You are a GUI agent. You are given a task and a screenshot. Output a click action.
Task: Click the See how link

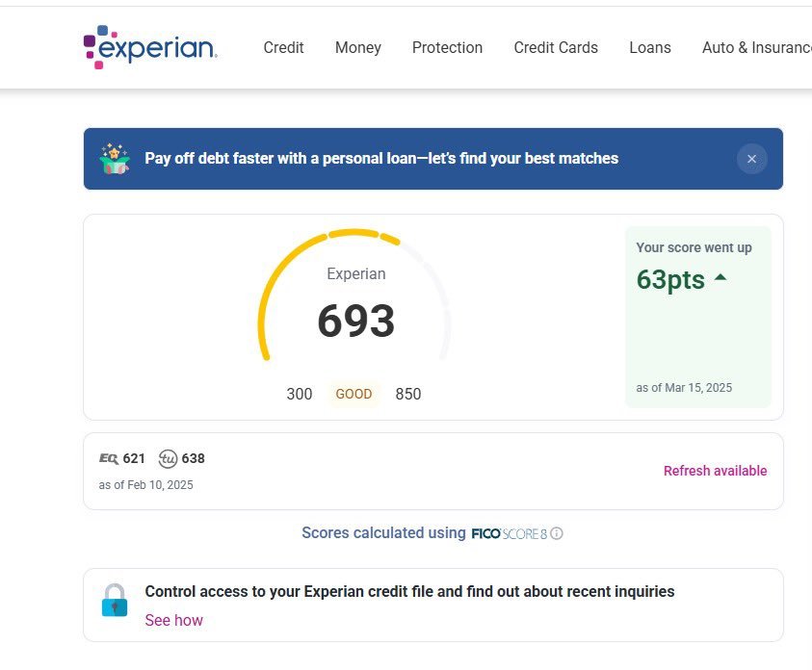click(x=173, y=620)
